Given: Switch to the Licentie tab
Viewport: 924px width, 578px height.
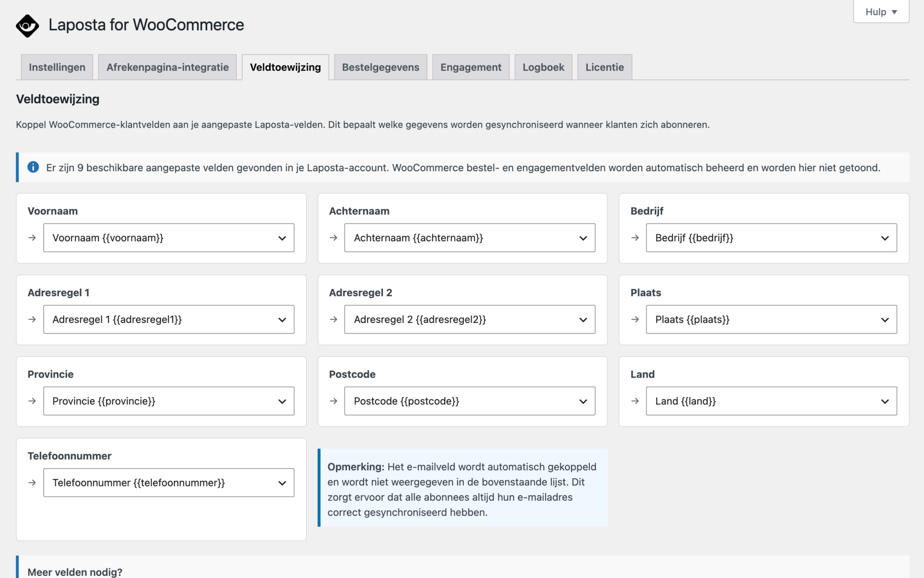Looking at the screenshot, I should [x=605, y=67].
